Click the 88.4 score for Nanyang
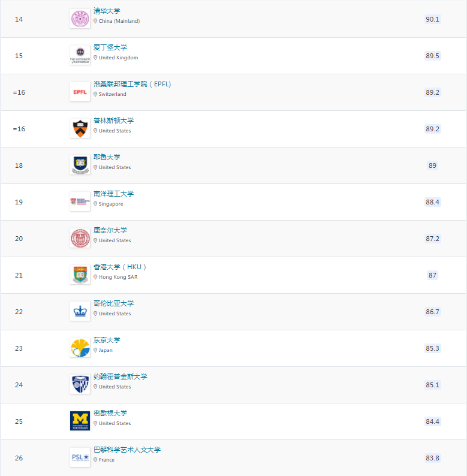This screenshot has height=476, width=467. click(432, 202)
